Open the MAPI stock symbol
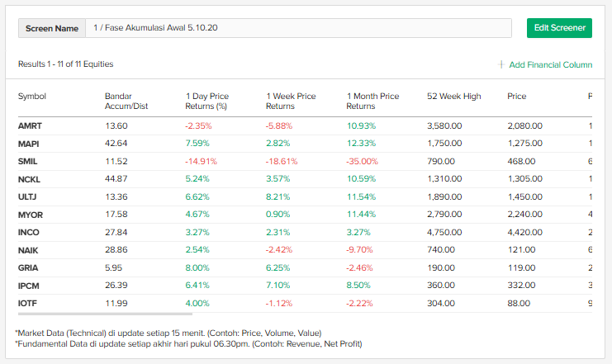This screenshot has height=364, width=612. 29,144
